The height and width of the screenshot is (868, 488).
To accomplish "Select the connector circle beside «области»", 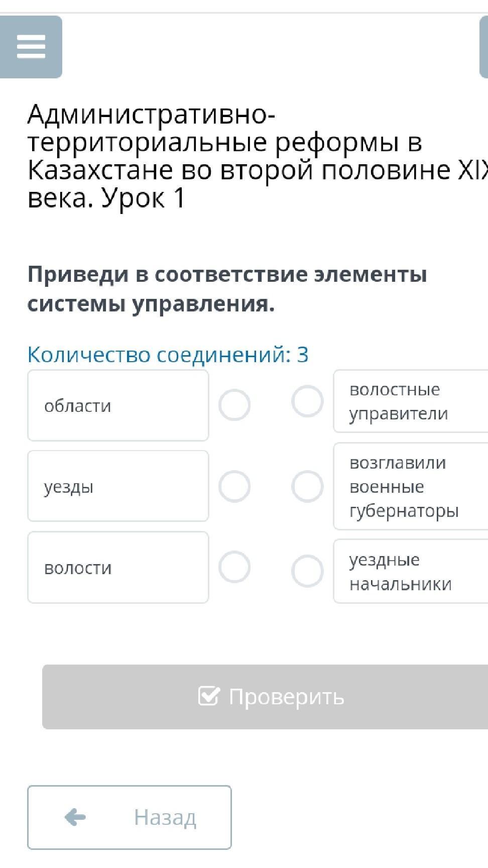I will pyautogui.click(x=234, y=405).
